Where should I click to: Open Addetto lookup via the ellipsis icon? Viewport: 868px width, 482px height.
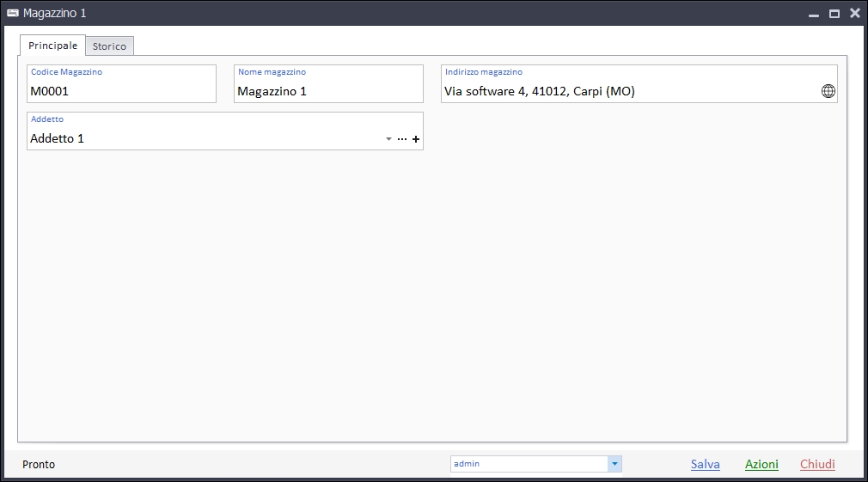402,139
